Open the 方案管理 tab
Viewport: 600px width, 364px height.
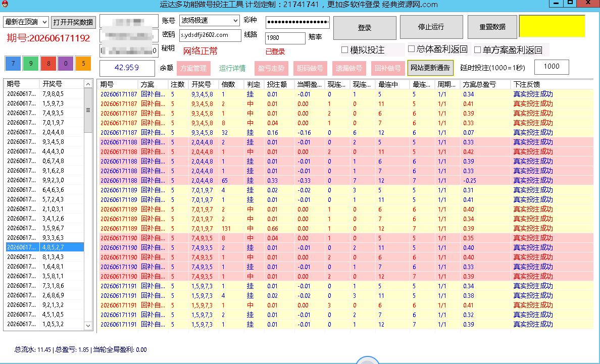[193, 69]
